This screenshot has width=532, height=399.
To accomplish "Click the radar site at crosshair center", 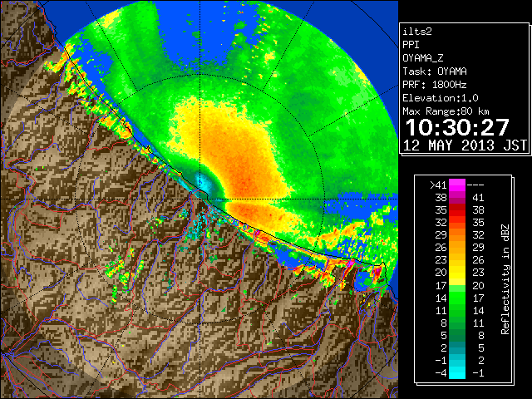I will point(199,199).
